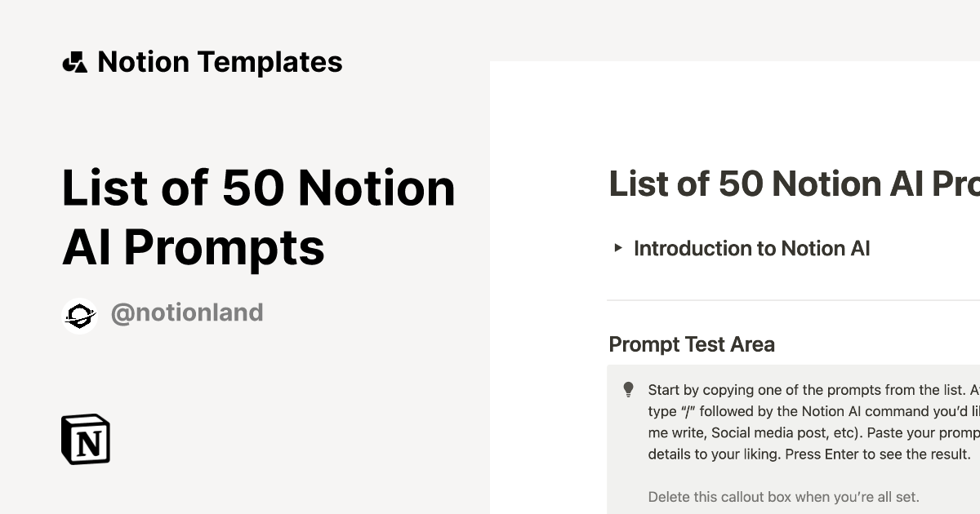Click the divider line above Prompt Test Area
980x514 pixels.
792,300
